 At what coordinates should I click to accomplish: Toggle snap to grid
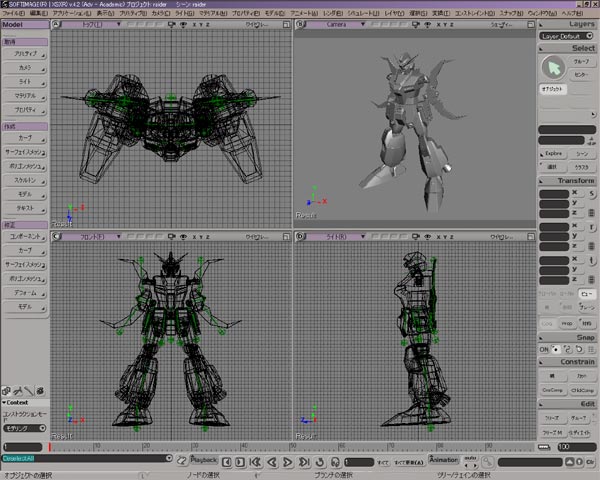pos(592,349)
